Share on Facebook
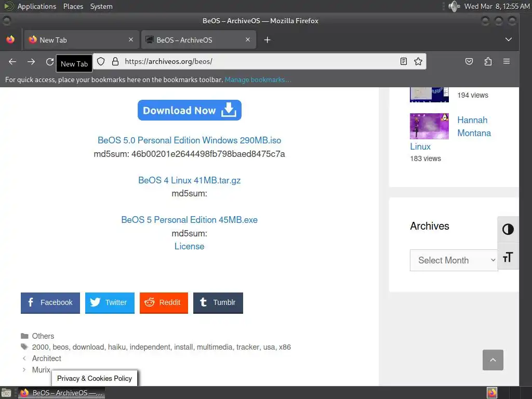This screenshot has width=532, height=399. tap(50, 303)
